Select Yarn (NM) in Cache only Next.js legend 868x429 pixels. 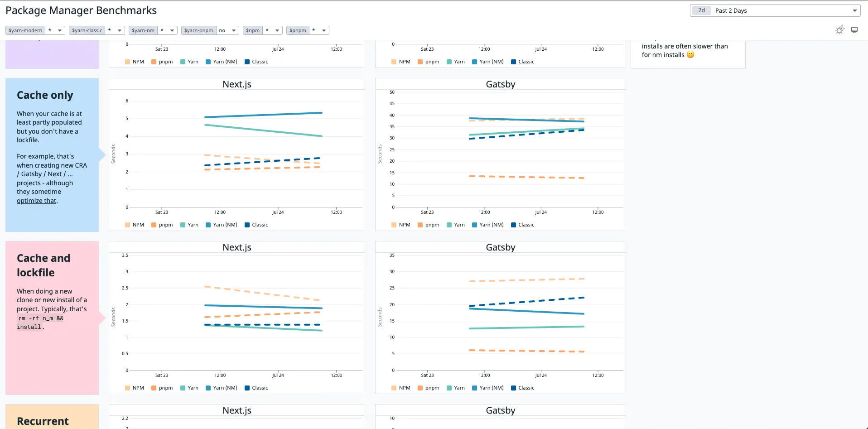[222, 225]
